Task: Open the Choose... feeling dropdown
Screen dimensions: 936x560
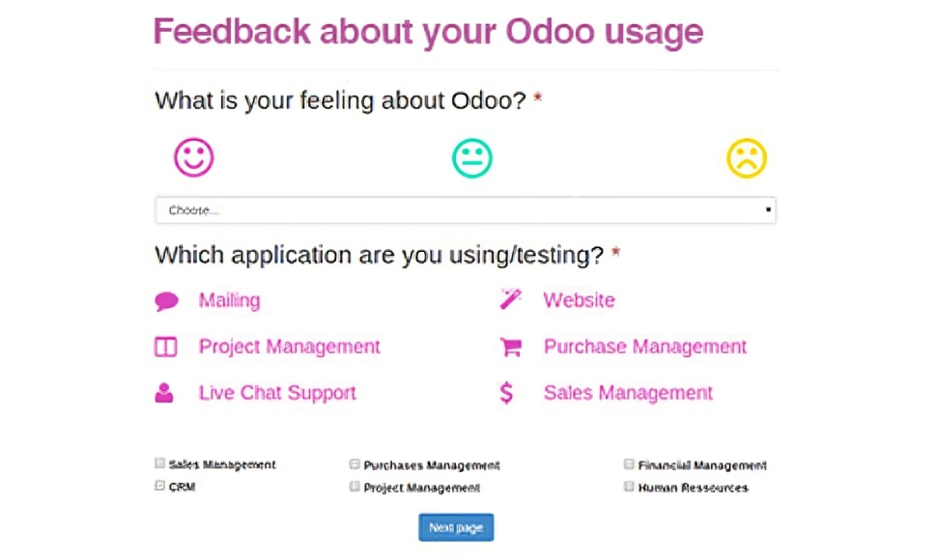Action: 466,210
